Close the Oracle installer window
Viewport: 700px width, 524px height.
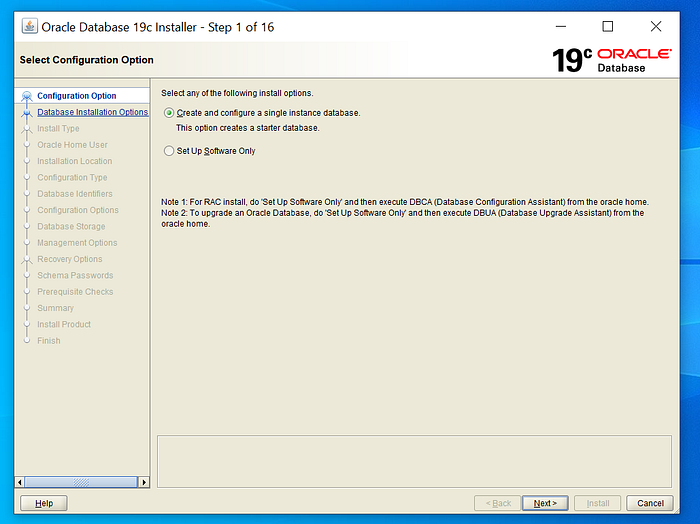pyautogui.click(x=656, y=27)
